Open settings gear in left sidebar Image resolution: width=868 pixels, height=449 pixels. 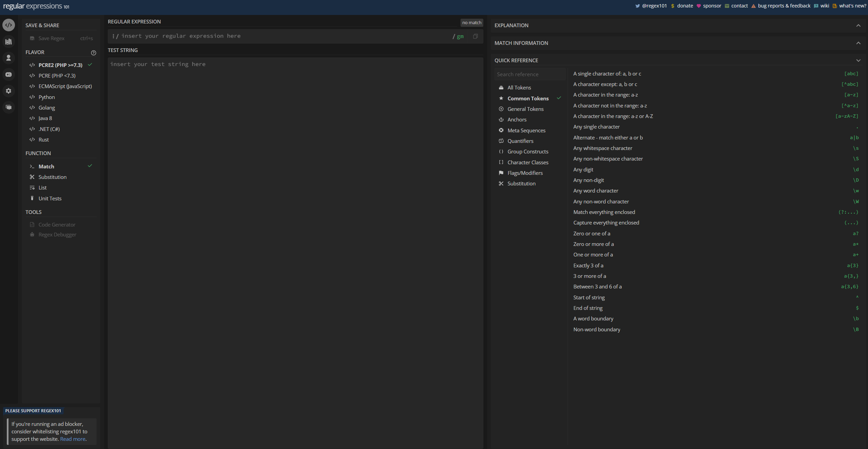(x=9, y=91)
